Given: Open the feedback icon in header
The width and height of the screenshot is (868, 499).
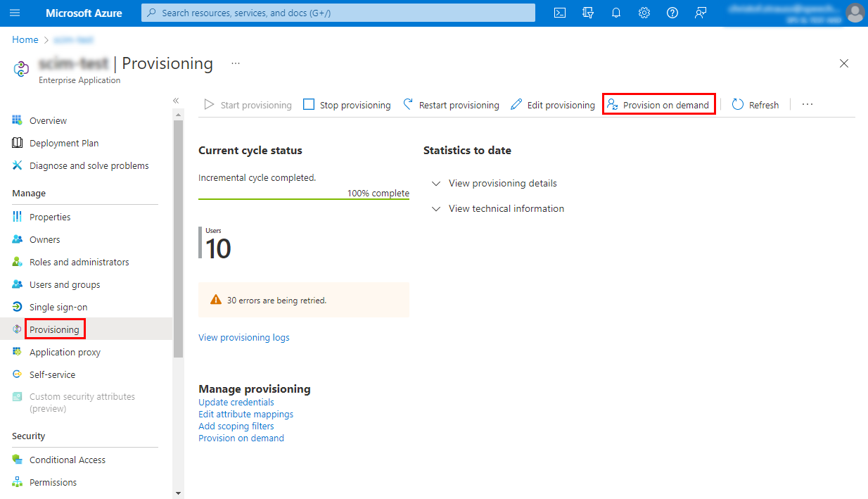Looking at the screenshot, I should pos(701,13).
